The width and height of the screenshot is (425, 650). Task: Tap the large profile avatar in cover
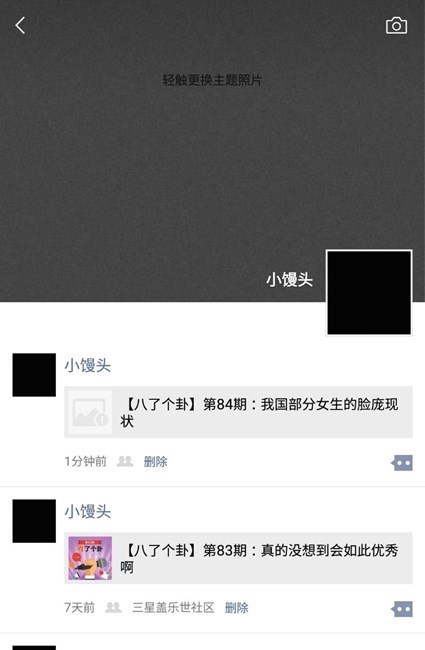coord(369,292)
